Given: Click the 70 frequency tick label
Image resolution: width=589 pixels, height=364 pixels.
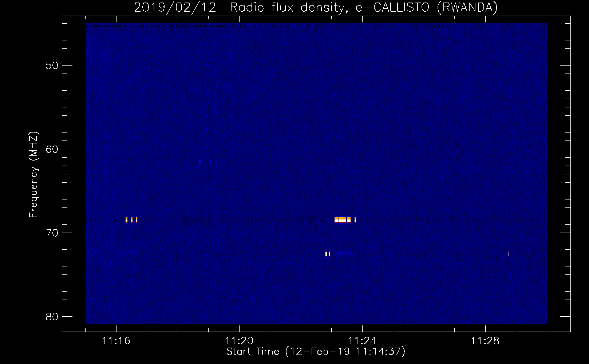Looking at the screenshot, I should coord(52,233).
